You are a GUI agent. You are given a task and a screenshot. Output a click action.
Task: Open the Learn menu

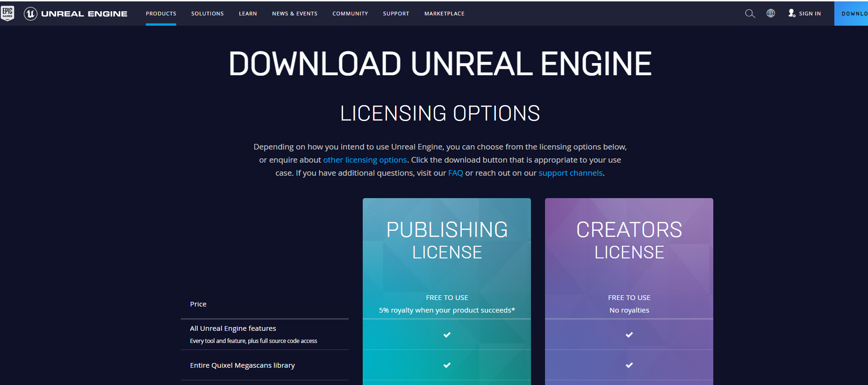point(248,14)
